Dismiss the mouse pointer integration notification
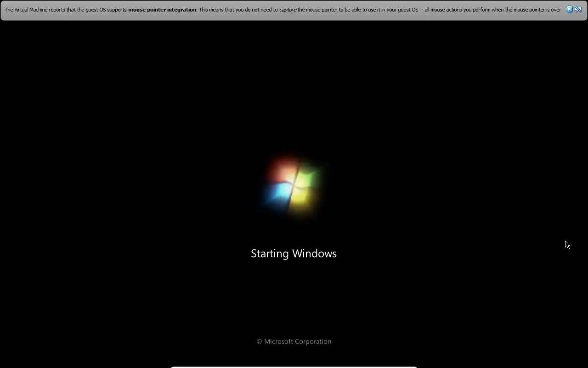This screenshot has height=368, width=588. coord(569,9)
